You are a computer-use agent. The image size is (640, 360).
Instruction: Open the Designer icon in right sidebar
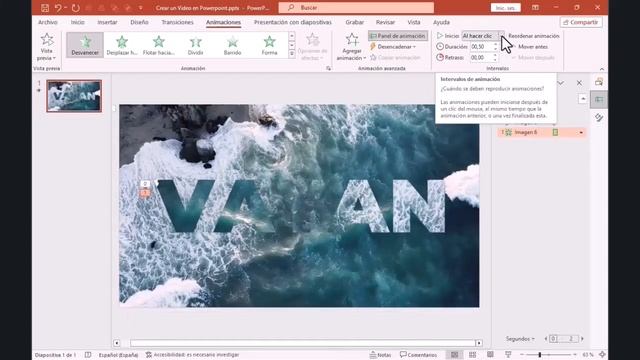[599, 82]
